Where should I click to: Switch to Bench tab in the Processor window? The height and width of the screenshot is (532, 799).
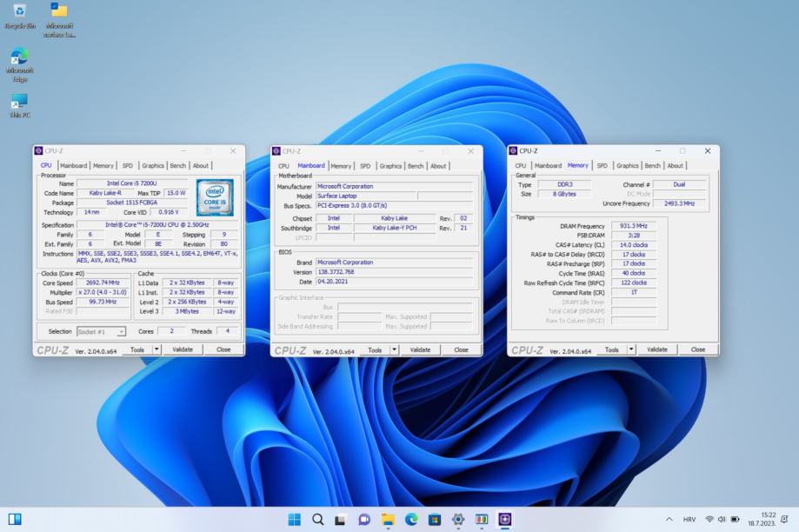tap(178, 165)
